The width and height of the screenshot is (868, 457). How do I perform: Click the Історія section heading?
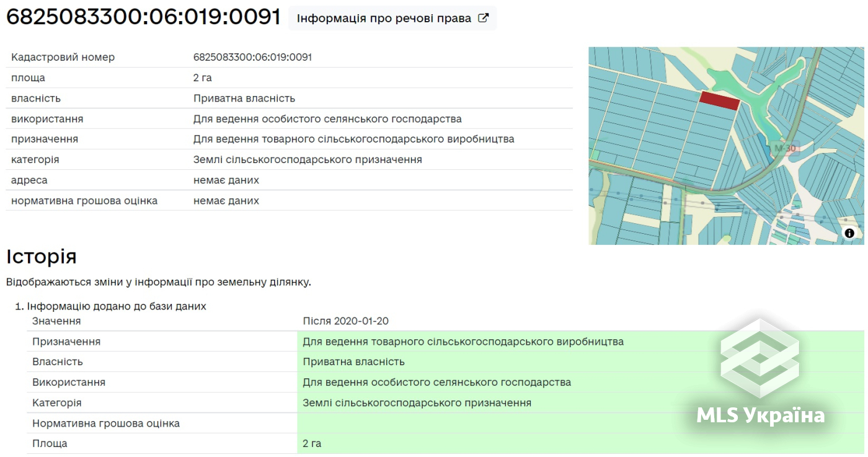click(42, 256)
